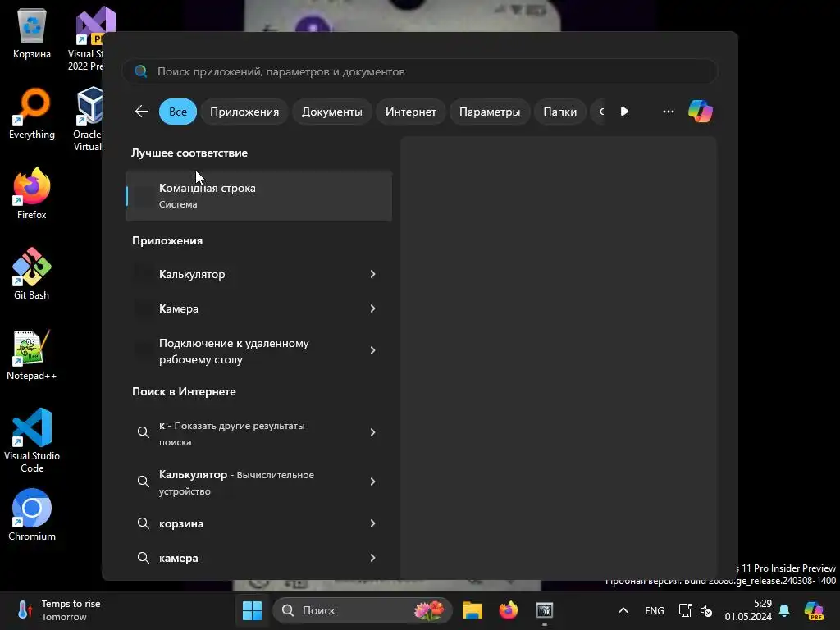Launch Everything desktop shortcut
Image resolution: width=840 pixels, height=630 pixels.
pos(32,113)
